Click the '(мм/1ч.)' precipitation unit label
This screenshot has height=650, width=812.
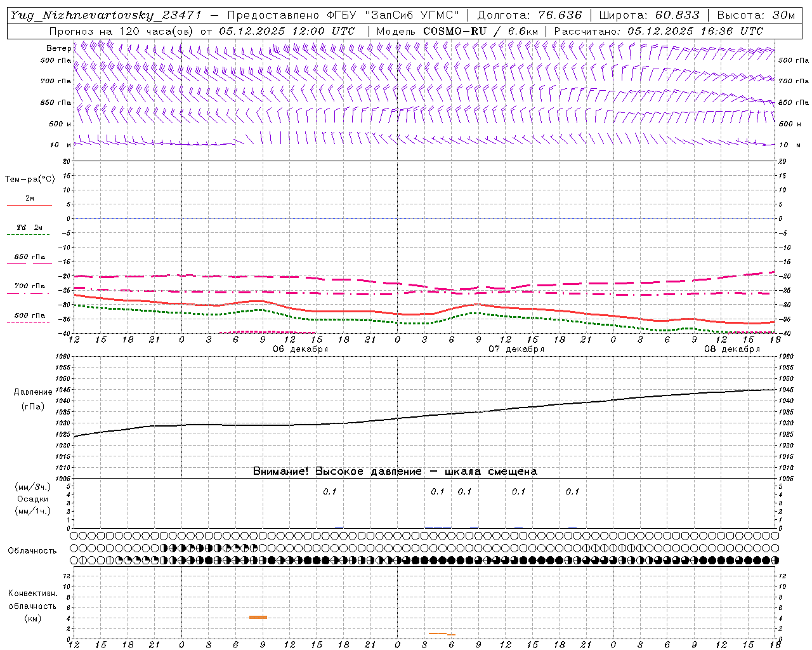click(33, 511)
